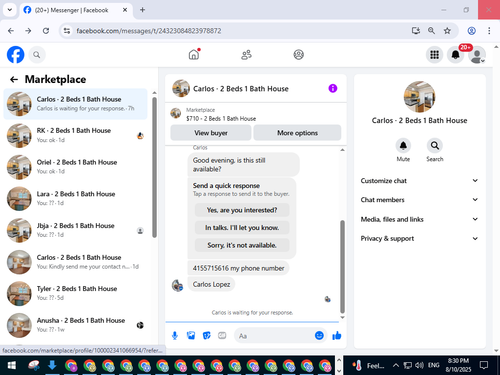Image resolution: width=500 pixels, height=375 pixels.
Task: Click browser back arrow
Action: (x=11, y=31)
